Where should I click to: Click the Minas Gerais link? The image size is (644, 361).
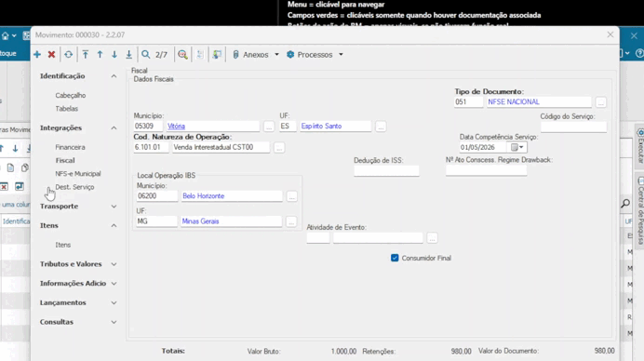click(x=200, y=221)
